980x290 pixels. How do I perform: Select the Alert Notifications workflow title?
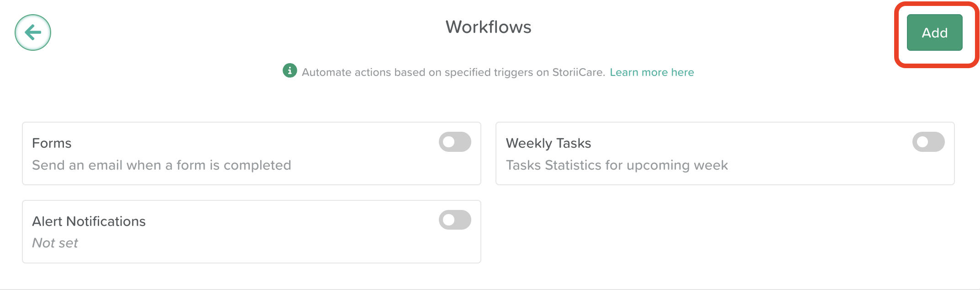[89, 221]
